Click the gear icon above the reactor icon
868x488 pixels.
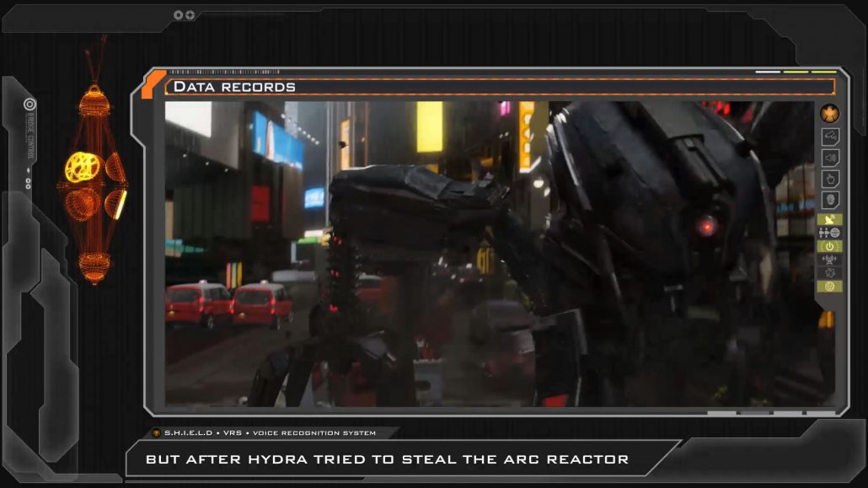pos(829,273)
